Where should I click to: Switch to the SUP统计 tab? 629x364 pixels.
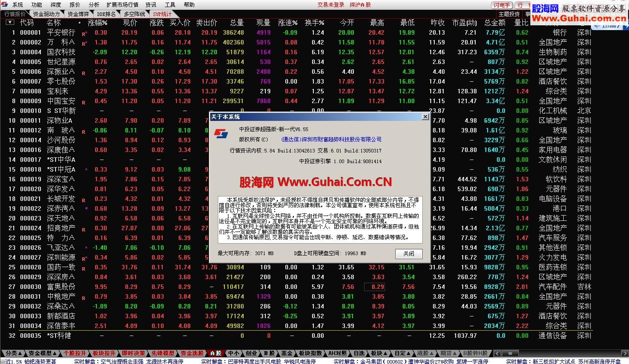point(162,14)
